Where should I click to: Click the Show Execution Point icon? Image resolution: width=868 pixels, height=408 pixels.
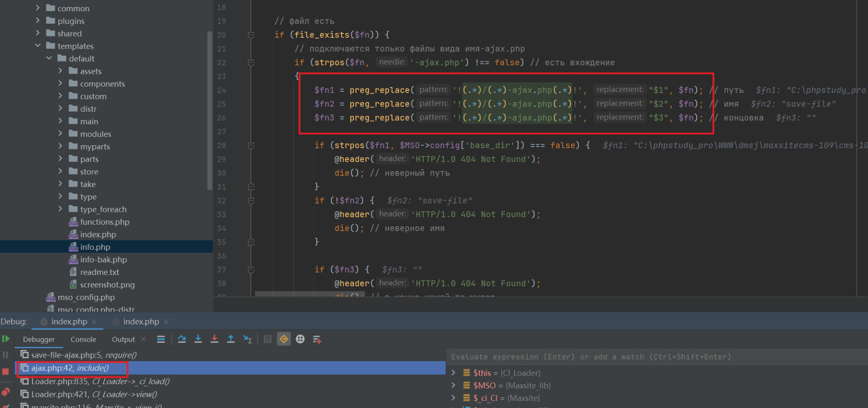coord(161,339)
